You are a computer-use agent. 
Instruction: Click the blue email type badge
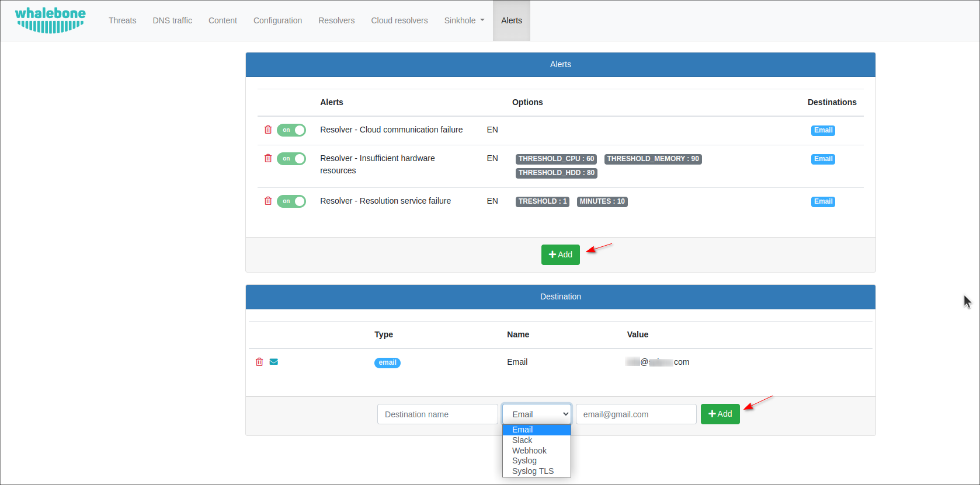point(387,362)
